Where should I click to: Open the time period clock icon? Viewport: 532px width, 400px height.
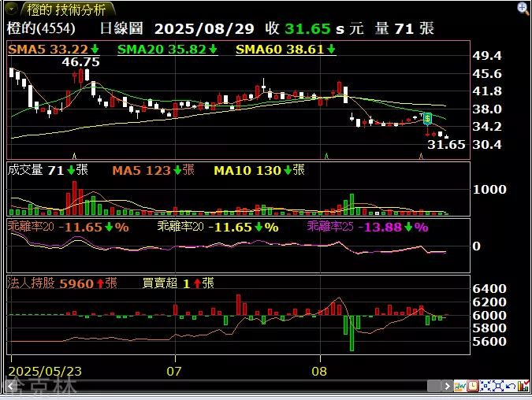(x=472, y=386)
